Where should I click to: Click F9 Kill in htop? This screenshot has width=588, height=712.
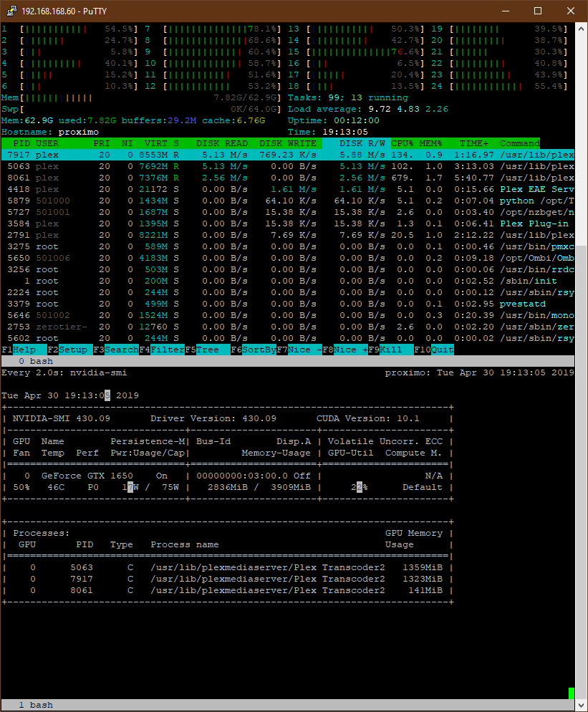(391, 350)
